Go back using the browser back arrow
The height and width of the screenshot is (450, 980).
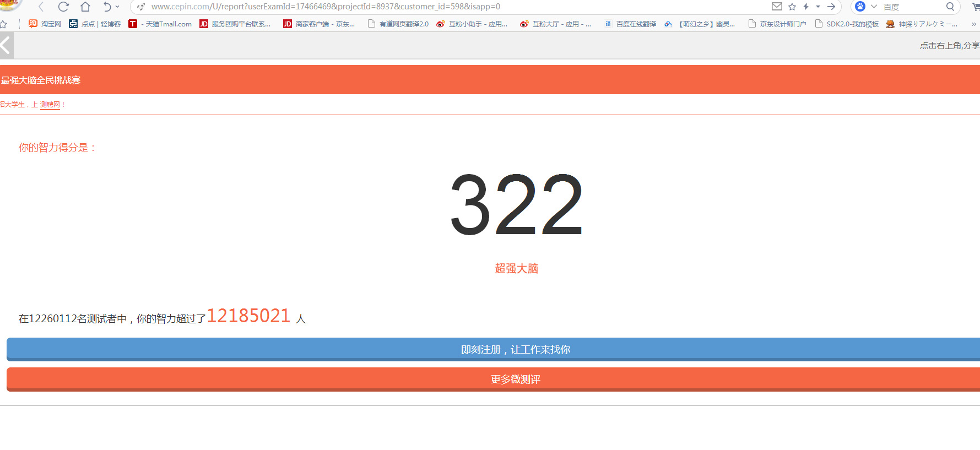click(41, 7)
